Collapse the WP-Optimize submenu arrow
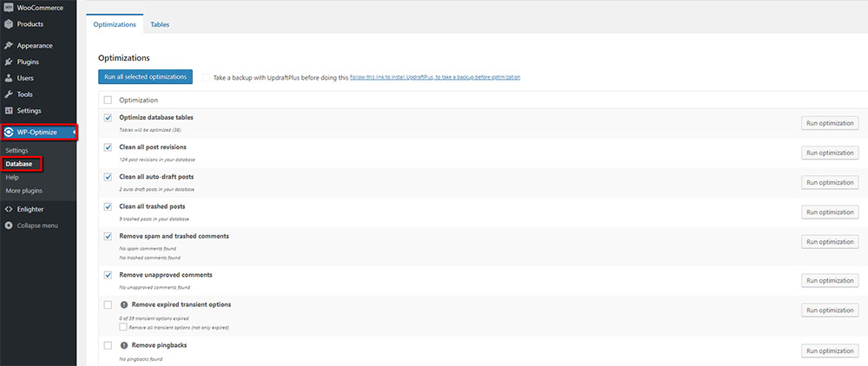Screen dimensions: 868x366 pyautogui.click(x=74, y=132)
